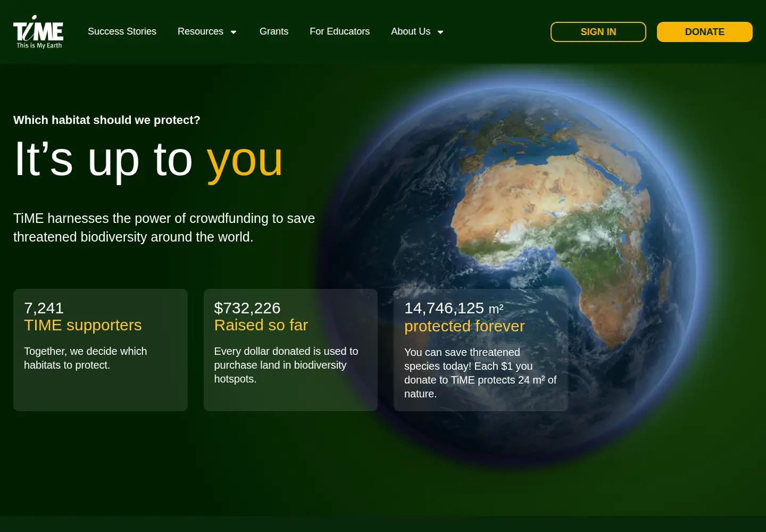Click "You can save threatened species today" text

tap(480, 373)
